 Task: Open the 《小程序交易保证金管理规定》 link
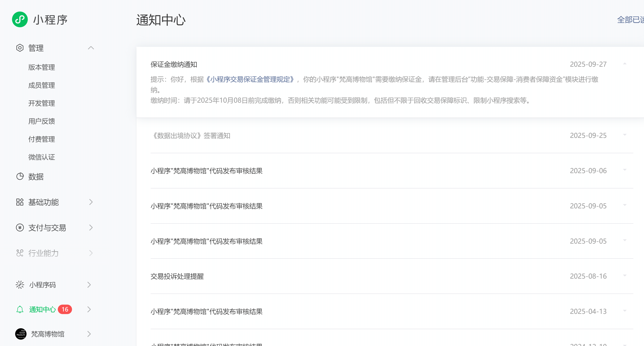point(250,79)
